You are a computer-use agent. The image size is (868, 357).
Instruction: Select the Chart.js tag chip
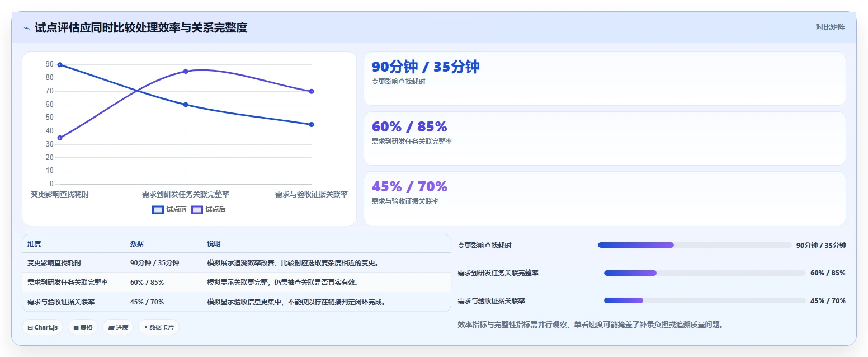[x=43, y=327]
